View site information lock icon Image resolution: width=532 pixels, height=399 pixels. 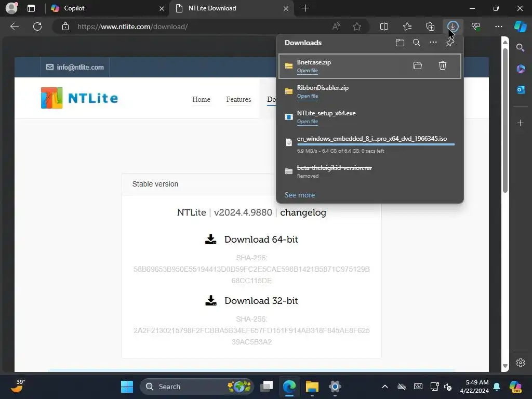pos(65,26)
